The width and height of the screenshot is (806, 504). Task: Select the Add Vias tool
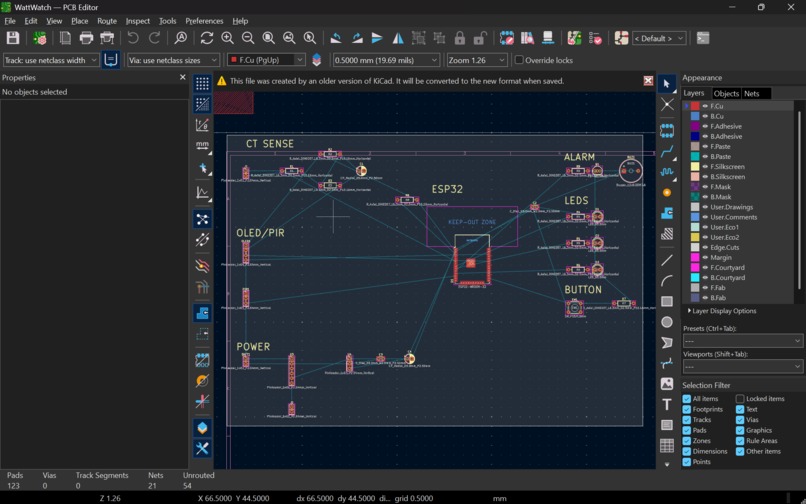[667, 193]
